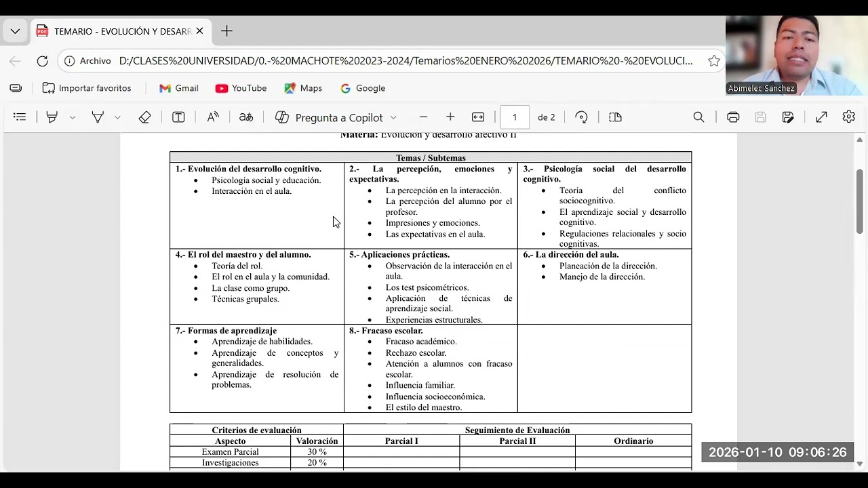Click 'Examen Parcial' row label
Image resolution: width=868 pixels, height=488 pixels.
tap(230, 452)
